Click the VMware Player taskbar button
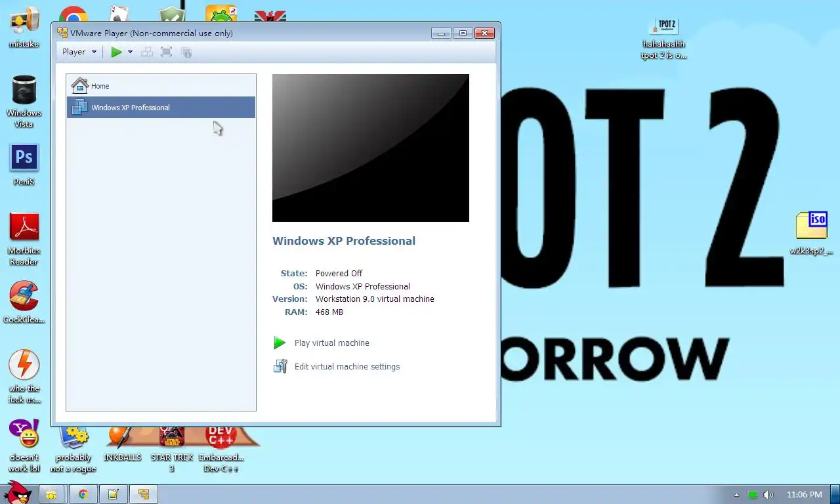The height and width of the screenshot is (504, 840). pyautogui.click(x=144, y=494)
